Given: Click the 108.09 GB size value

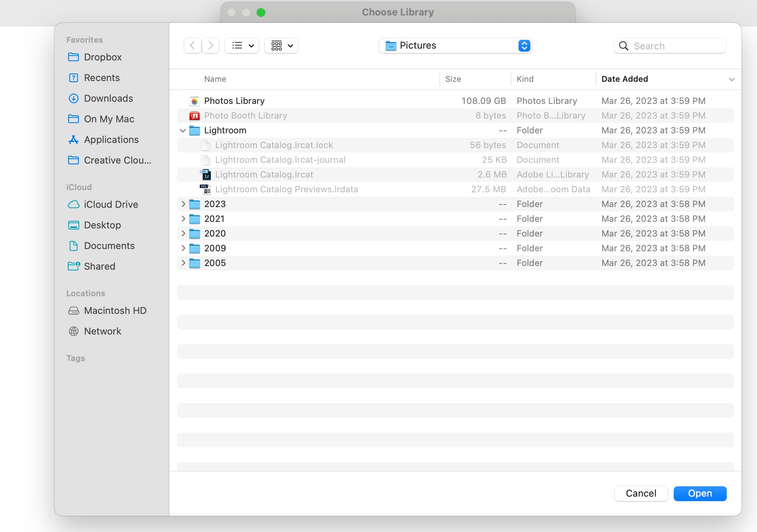Looking at the screenshot, I should point(484,101).
